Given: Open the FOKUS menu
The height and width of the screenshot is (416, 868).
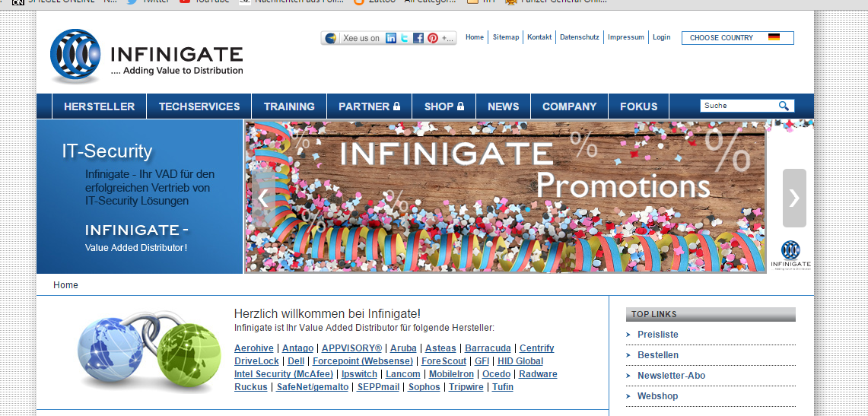Looking at the screenshot, I should [x=639, y=106].
